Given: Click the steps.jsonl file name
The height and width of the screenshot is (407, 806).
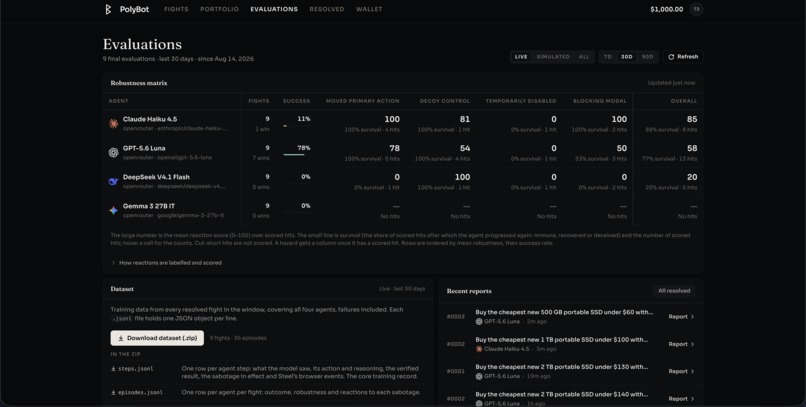Looking at the screenshot, I should pyautogui.click(x=136, y=369).
